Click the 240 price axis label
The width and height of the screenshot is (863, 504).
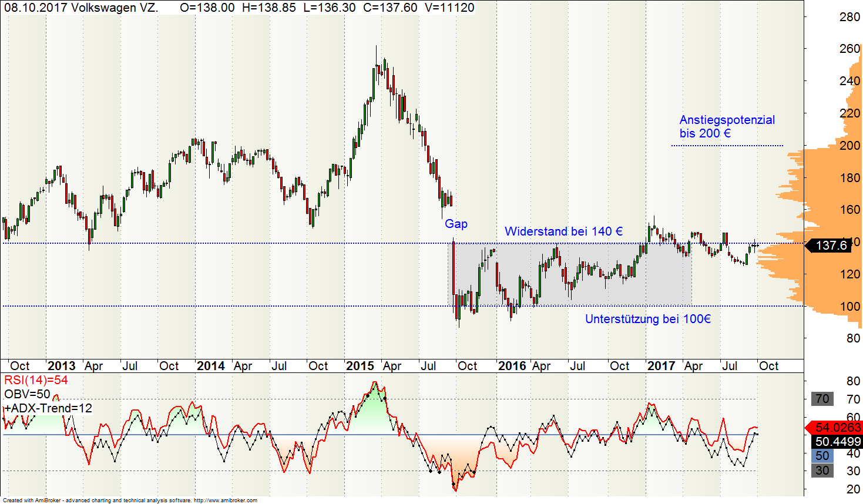click(849, 81)
